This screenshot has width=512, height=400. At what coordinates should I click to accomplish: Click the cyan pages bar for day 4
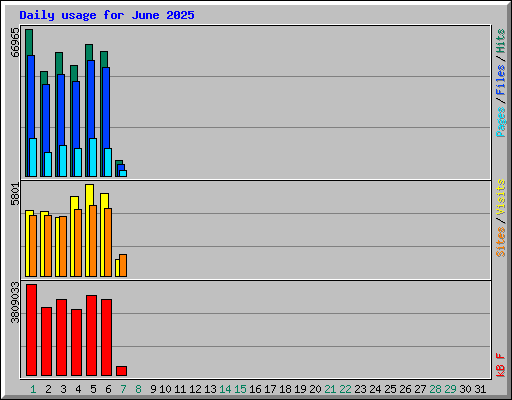(78, 162)
